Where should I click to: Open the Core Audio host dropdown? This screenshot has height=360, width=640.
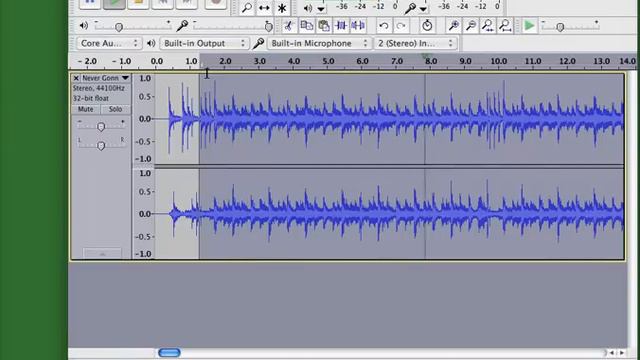click(109, 43)
